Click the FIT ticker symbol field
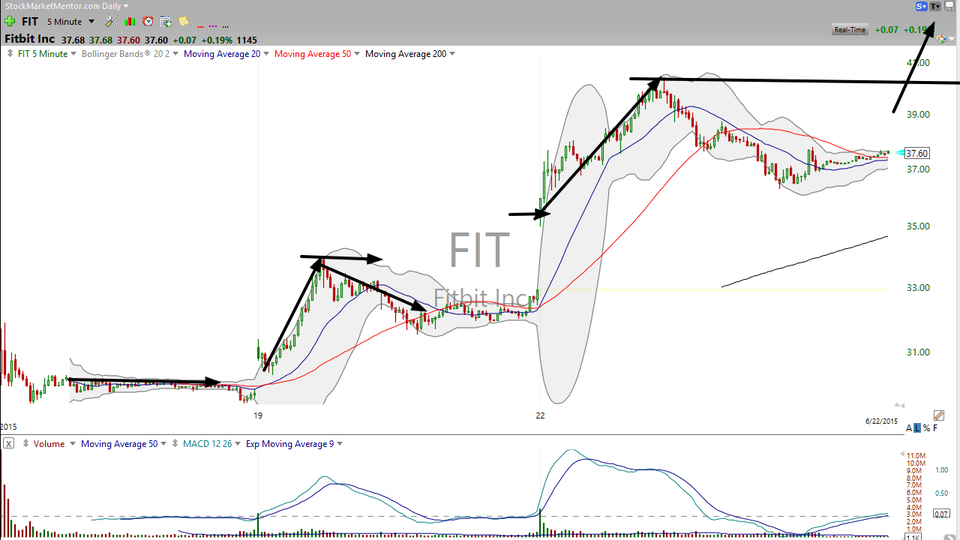 click(x=30, y=21)
